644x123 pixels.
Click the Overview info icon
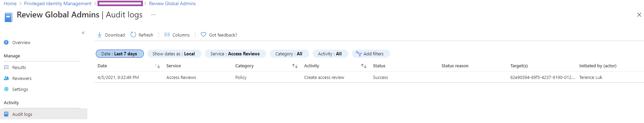click(6, 42)
